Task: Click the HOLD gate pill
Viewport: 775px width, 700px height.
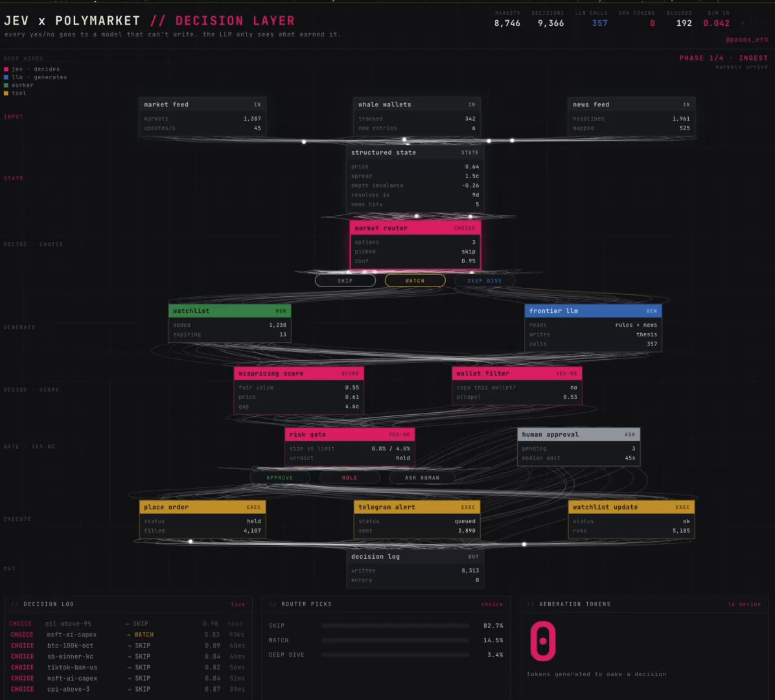Action: [x=349, y=478]
